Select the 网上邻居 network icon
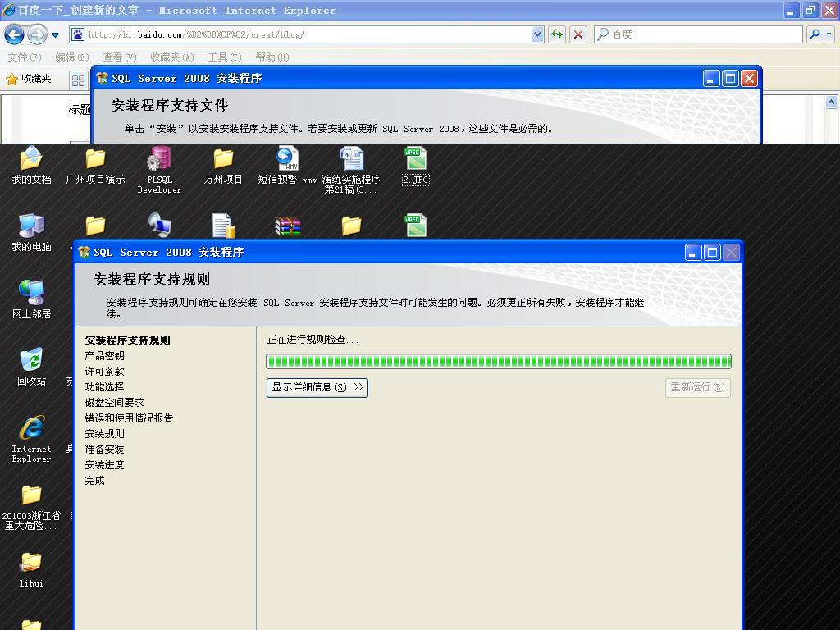Image resolution: width=840 pixels, height=630 pixels. pyautogui.click(x=31, y=294)
